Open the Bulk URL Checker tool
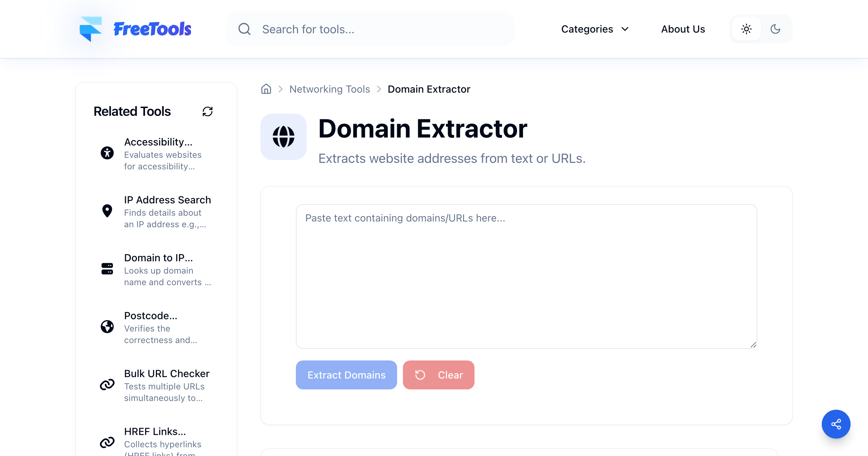 156,385
